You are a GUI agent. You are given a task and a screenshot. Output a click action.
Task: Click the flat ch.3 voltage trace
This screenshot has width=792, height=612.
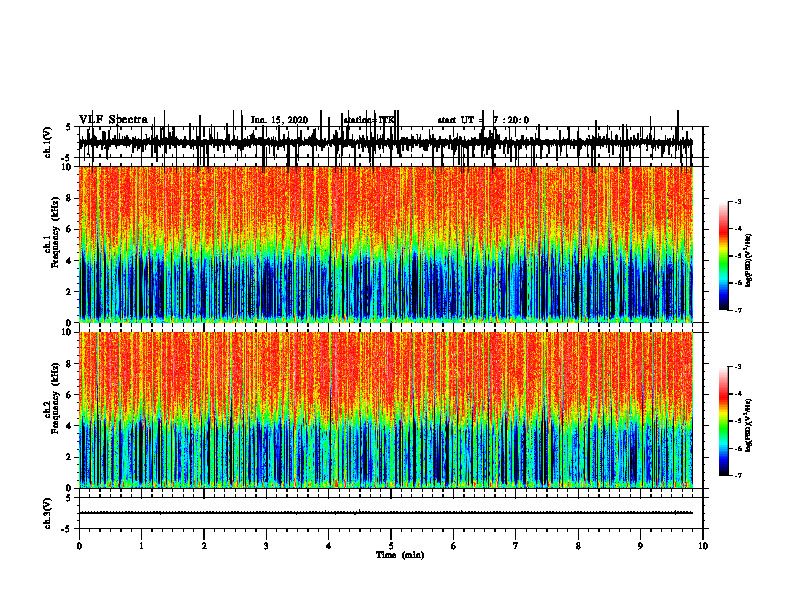click(386, 513)
